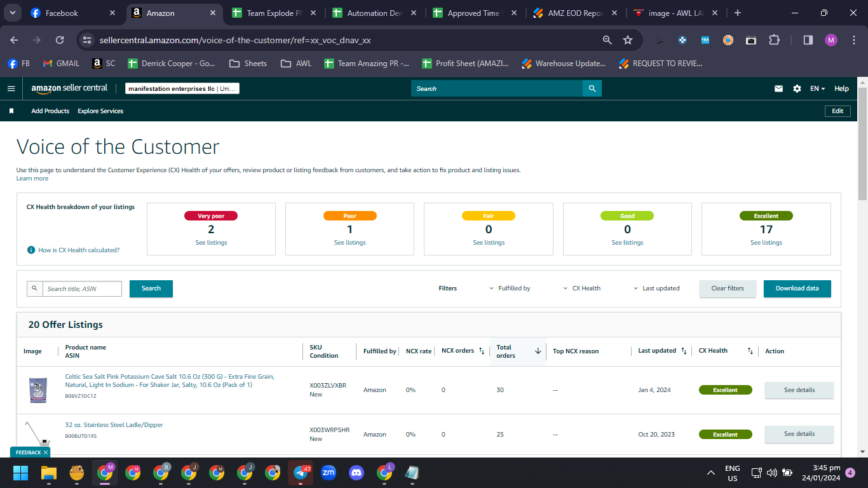Screen dimensions: 868x488
Task: Open Discord from the taskbar
Action: point(356,473)
